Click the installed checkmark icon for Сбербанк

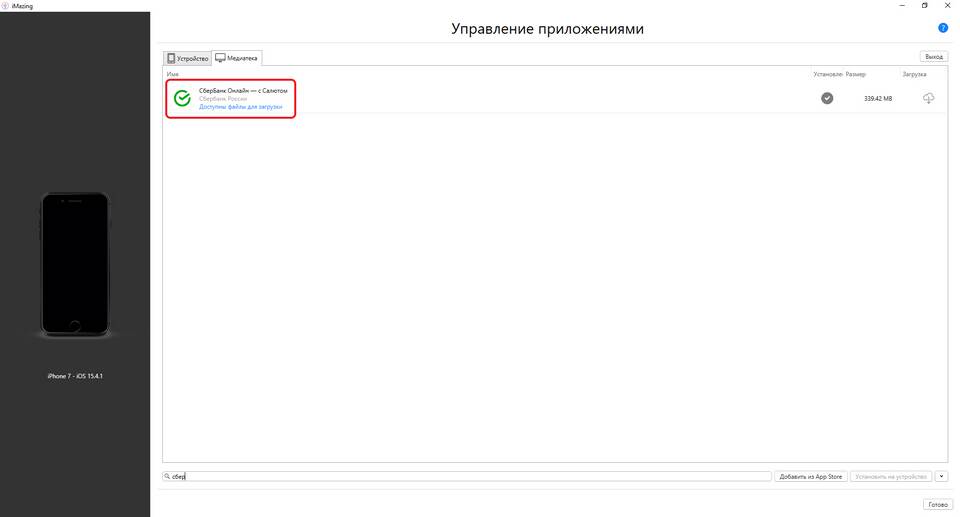(x=827, y=98)
